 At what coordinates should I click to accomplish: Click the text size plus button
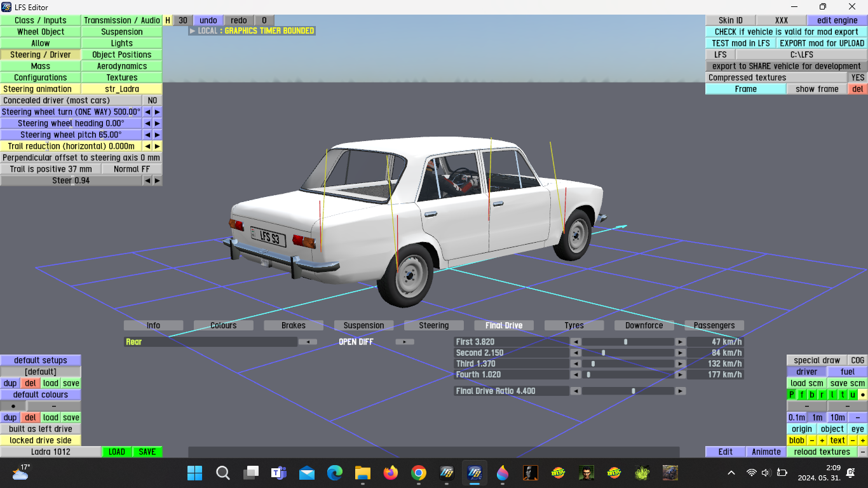[863, 440]
